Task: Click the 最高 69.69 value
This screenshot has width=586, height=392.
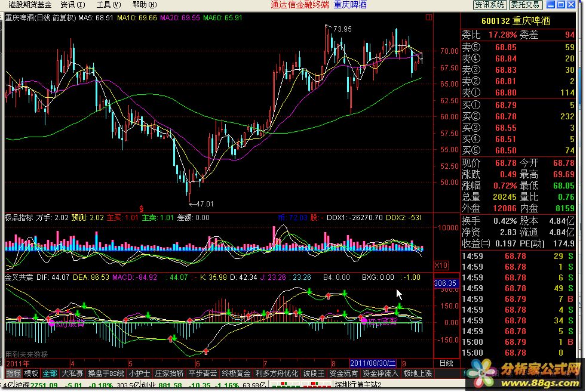Action: click(x=563, y=174)
